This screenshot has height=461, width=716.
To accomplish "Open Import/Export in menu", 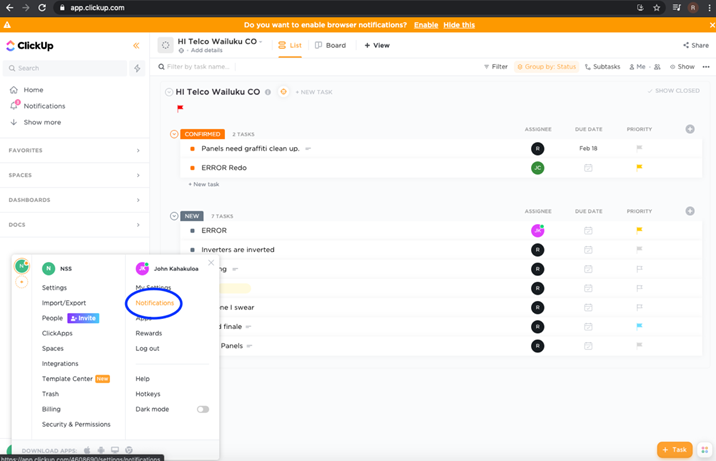I will [x=63, y=303].
